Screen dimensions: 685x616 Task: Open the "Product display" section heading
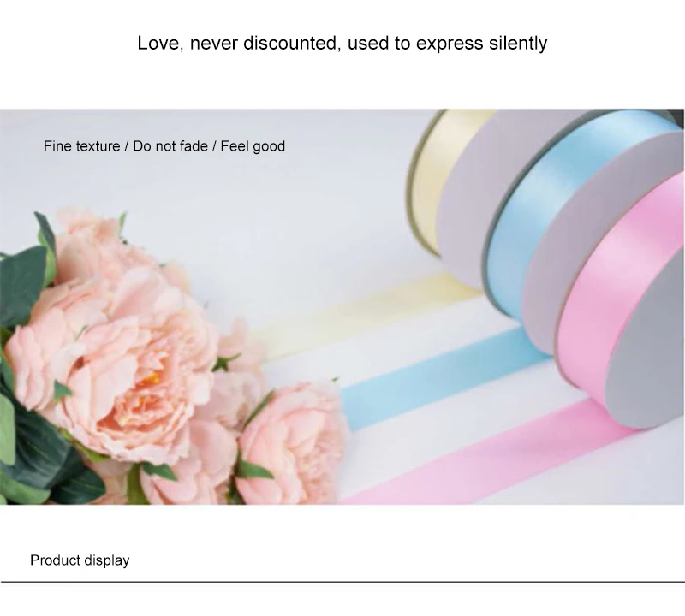pos(80,560)
